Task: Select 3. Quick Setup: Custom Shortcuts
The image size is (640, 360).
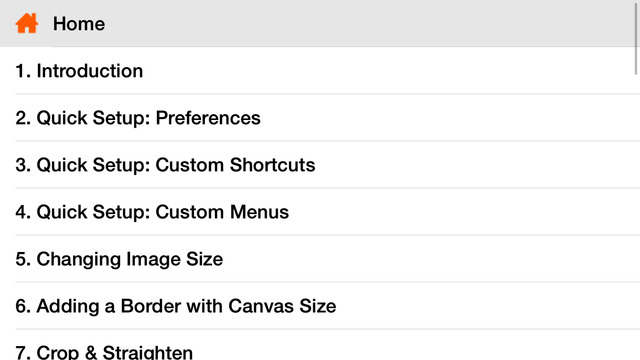Action: [x=320, y=164]
